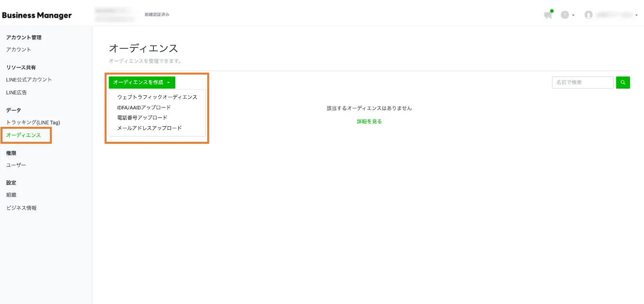Focus the 名前で検索 search field
Image resolution: width=644 pixels, height=304 pixels.
pyautogui.click(x=583, y=83)
